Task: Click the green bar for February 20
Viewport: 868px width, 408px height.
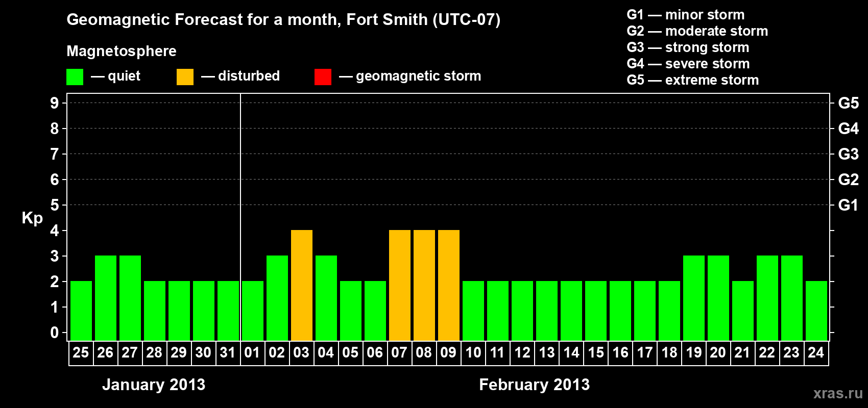Action: 718,298
